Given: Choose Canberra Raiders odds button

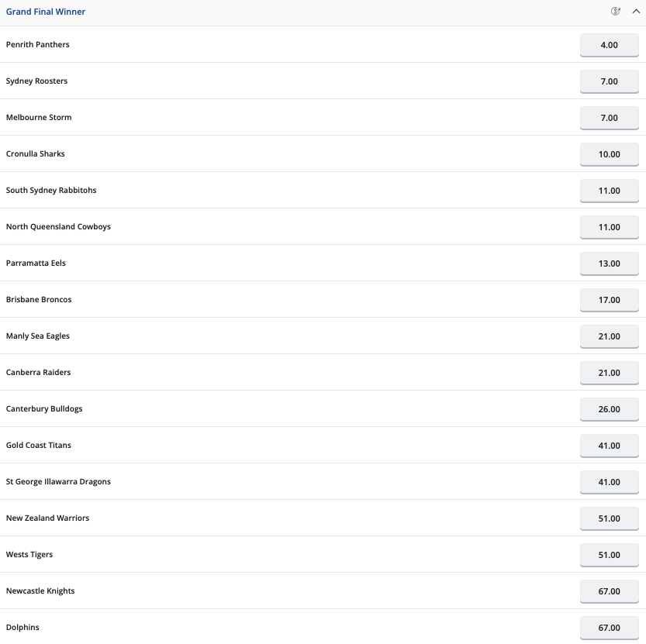Looking at the screenshot, I should 609,373.
